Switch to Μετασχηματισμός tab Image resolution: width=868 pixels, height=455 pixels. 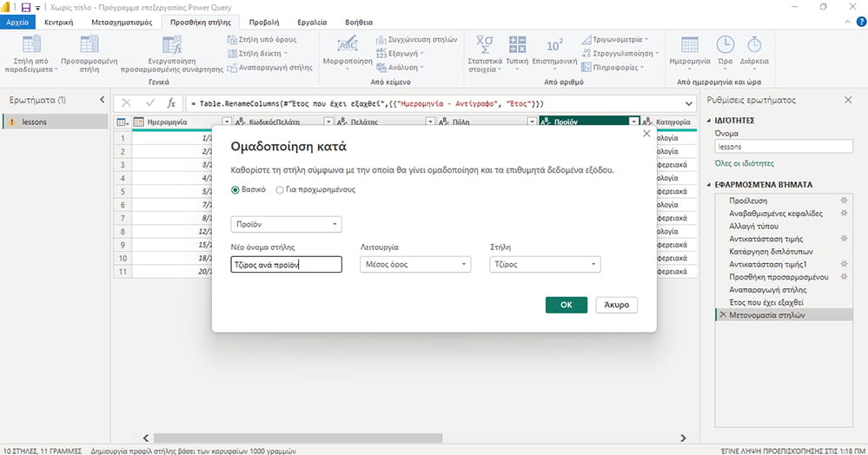point(122,22)
